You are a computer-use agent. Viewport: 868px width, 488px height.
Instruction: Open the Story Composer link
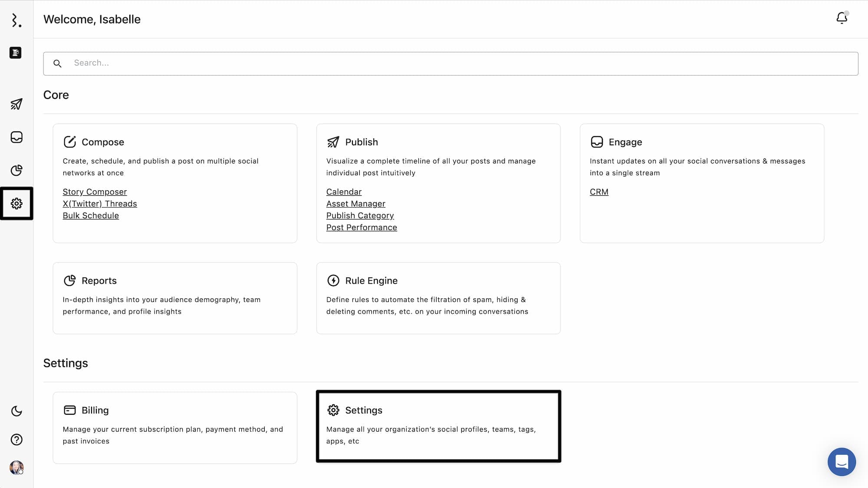tap(95, 192)
